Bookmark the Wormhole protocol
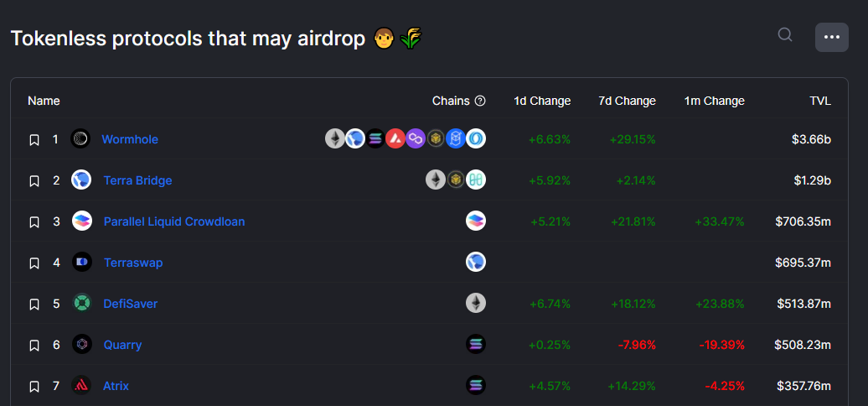Screen dimensions: 868x406 tap(34, 140)
